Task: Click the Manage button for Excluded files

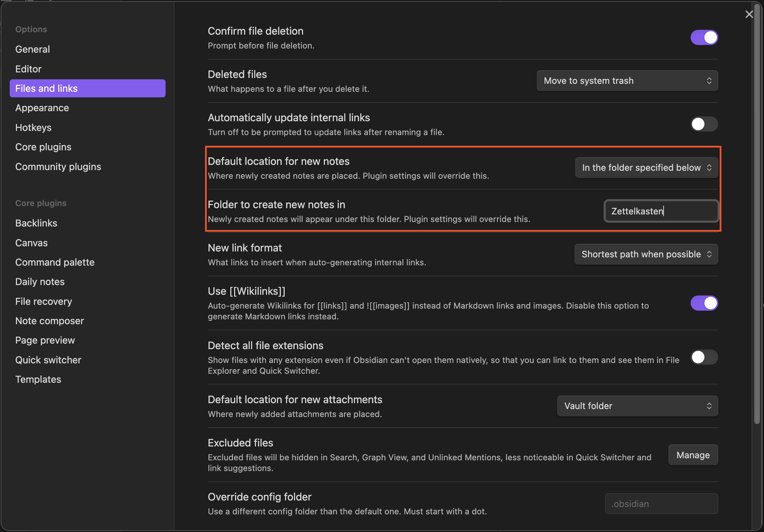Action: (693, 455)
